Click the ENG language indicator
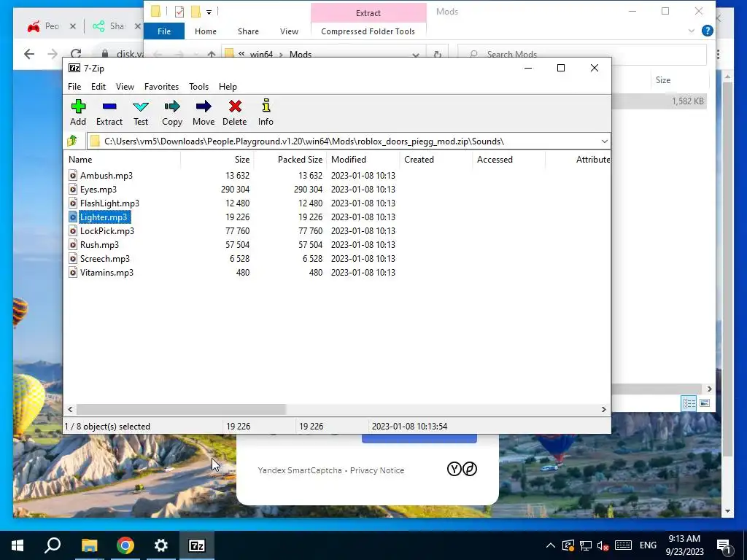Viewport: 747px width, 560px height. (x=648, y=545)
